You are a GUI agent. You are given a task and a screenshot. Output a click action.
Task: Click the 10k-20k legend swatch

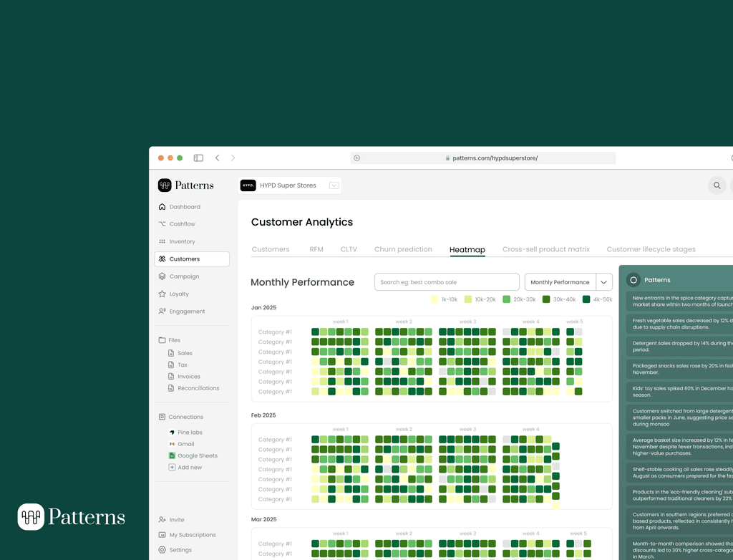(468, 299)
